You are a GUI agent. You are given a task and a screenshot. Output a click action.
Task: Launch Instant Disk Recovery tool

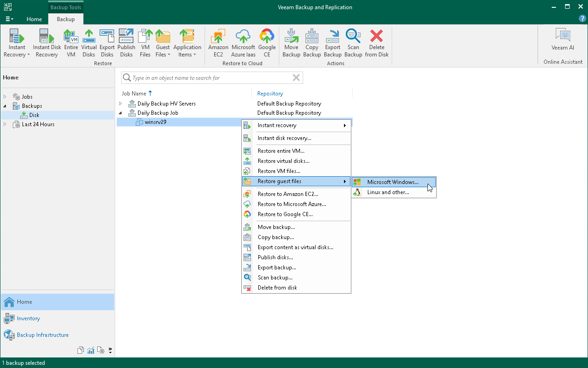[x=47, y=43]
